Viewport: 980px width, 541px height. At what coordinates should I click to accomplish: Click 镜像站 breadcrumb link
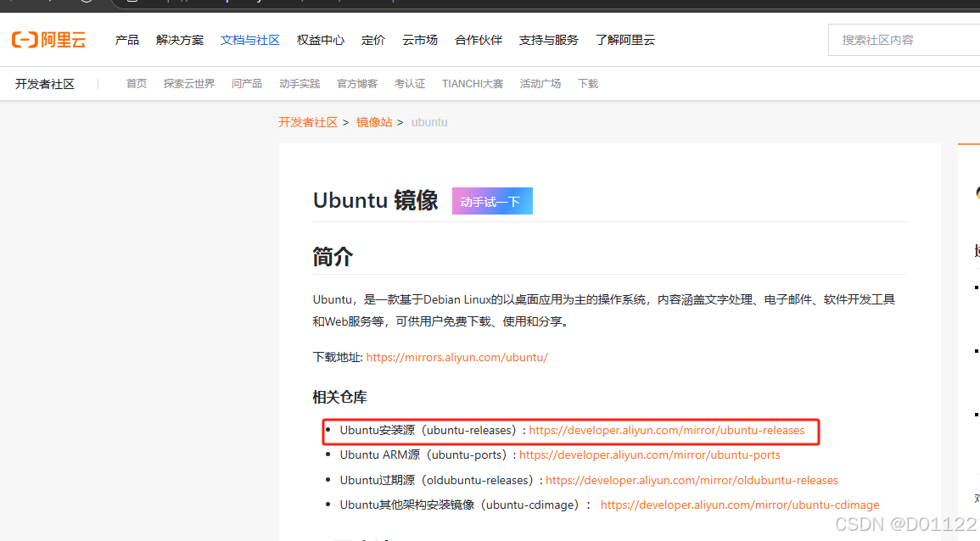point(374,122)
